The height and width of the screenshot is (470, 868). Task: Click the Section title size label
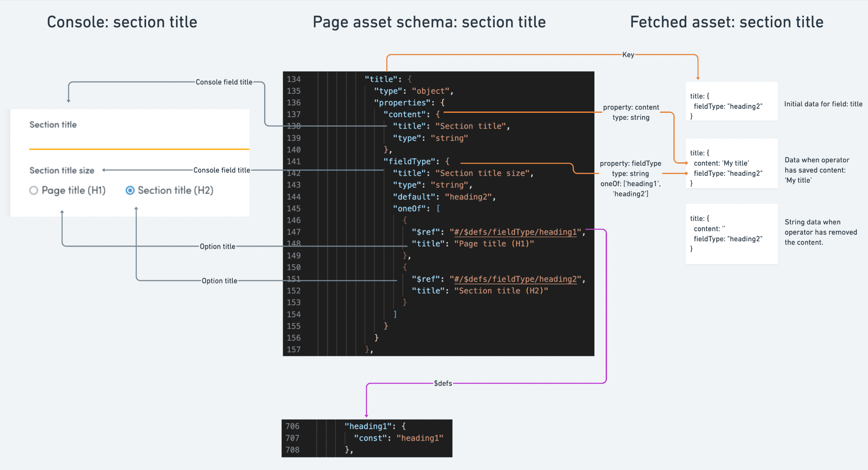click(62, 171)
